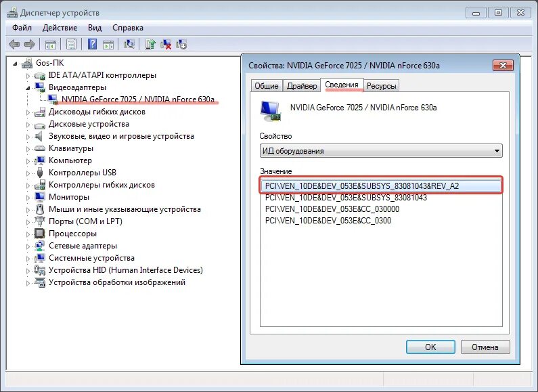The height and width of the screenshot is (392, 538).
Task: Select the Сведения tab
Action: coord(342,85)
